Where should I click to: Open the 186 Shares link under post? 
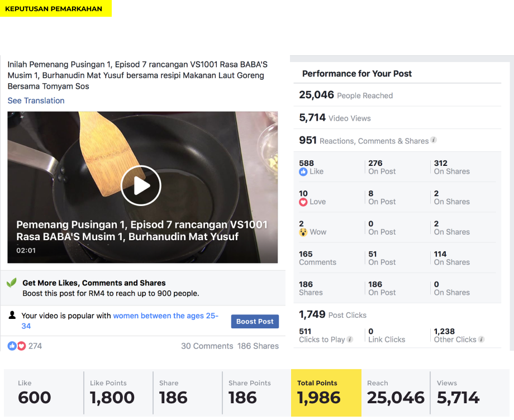258,346
